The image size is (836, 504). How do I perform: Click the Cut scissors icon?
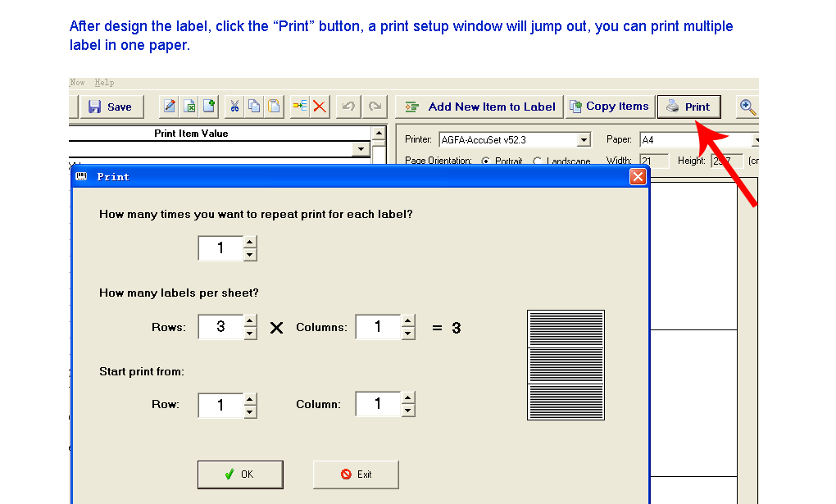coord(234,107)
